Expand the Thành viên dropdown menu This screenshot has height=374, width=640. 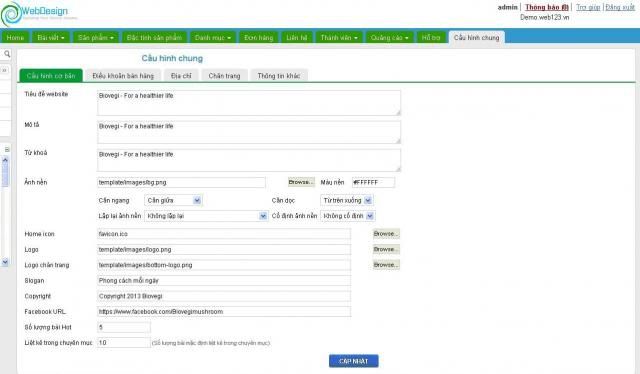point(339,38)
